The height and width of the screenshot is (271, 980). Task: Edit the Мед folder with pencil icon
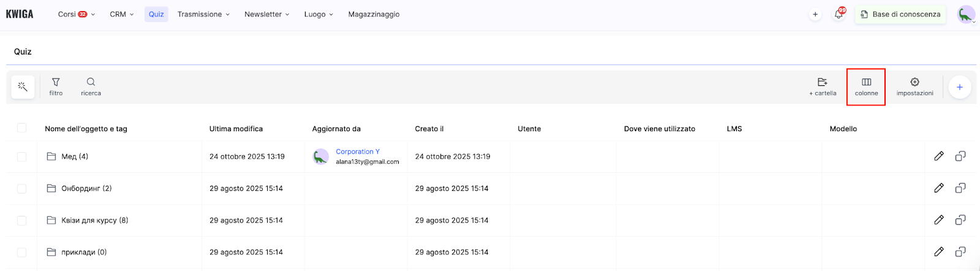[938, 156]
